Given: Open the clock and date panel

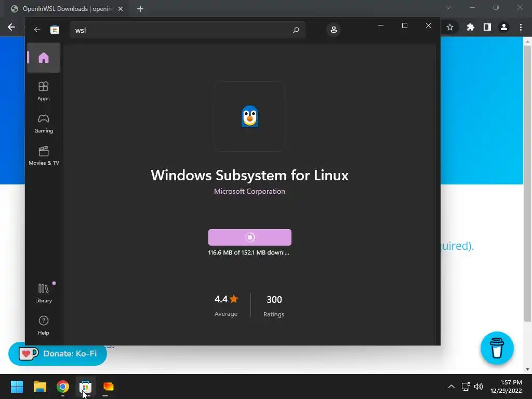Looking at the screenshot, I should pos(506,387).
